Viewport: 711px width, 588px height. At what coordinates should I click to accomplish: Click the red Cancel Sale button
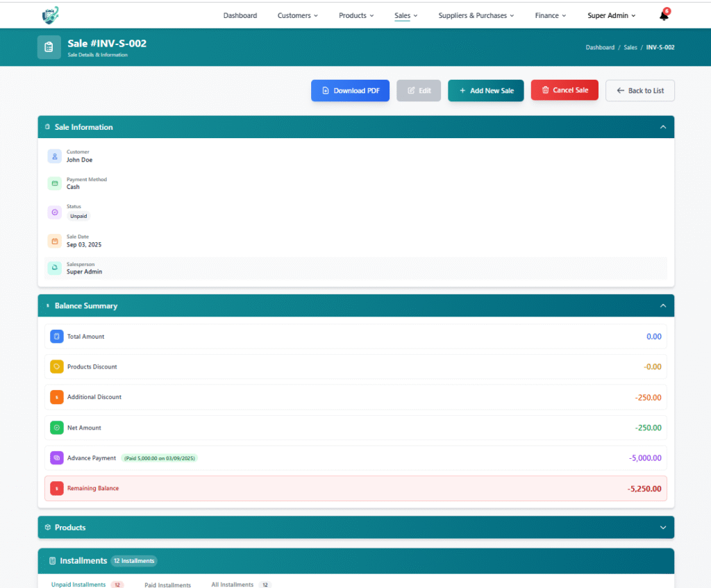tap(564, 90)
